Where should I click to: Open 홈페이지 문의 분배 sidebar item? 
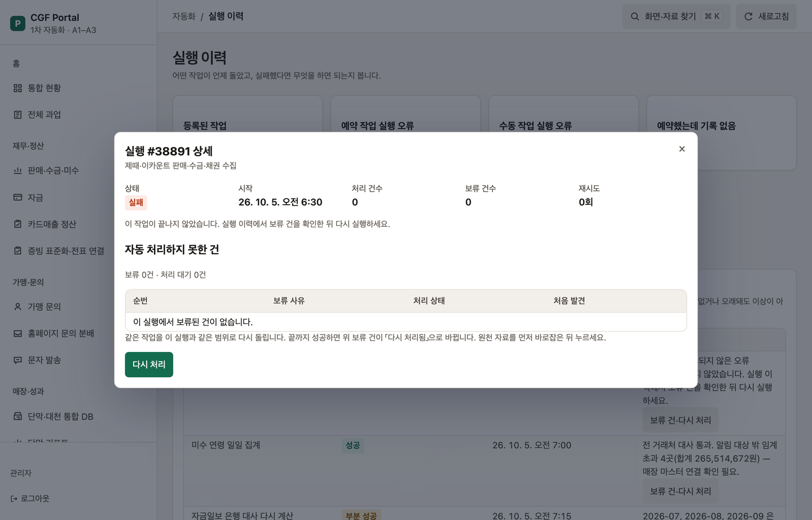click(x=78, y=333)
